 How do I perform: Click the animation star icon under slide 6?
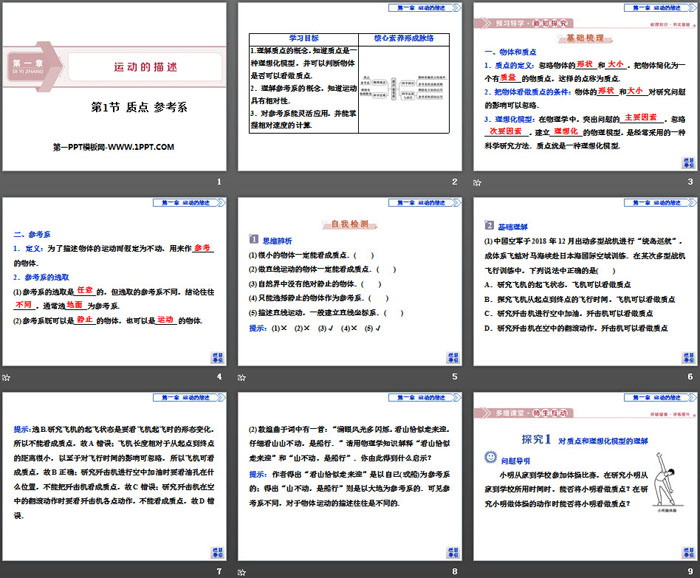tap(476, 377)
